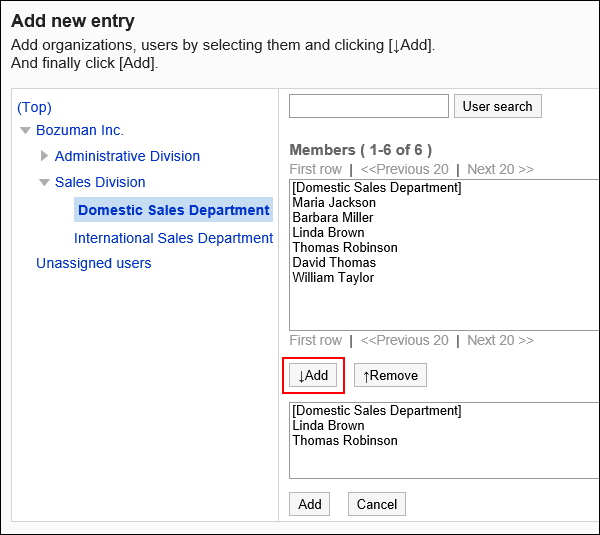Click Next 20 >> link below members list
Screen dimensions: 600x535
500,340
